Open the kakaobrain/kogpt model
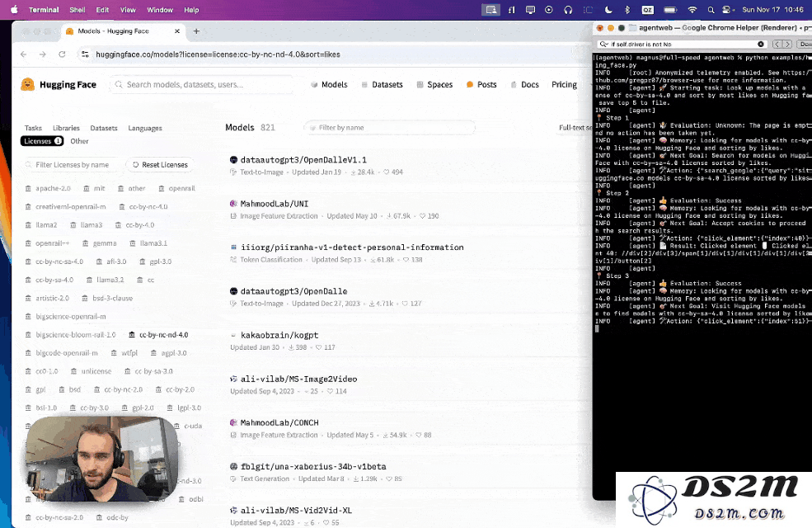 (279, 335)
